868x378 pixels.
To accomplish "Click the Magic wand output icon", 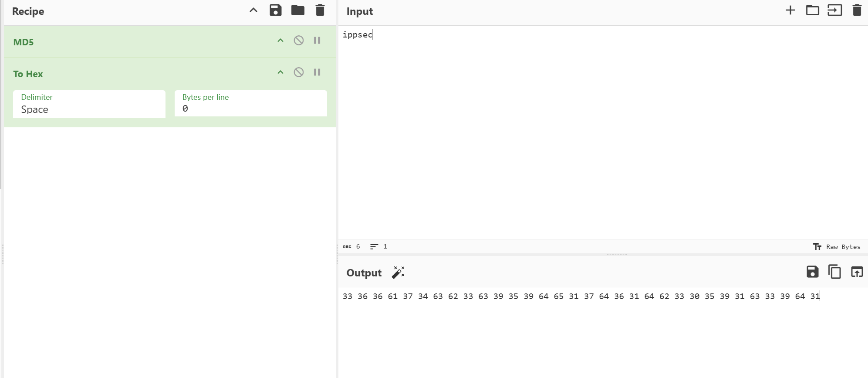I will tap(398, 272).
